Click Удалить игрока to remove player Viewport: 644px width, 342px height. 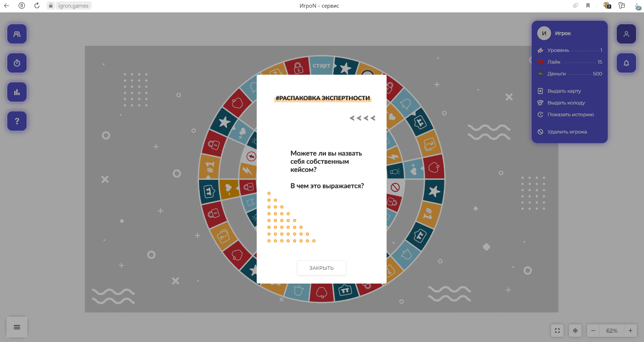click(x=567, y=132)
